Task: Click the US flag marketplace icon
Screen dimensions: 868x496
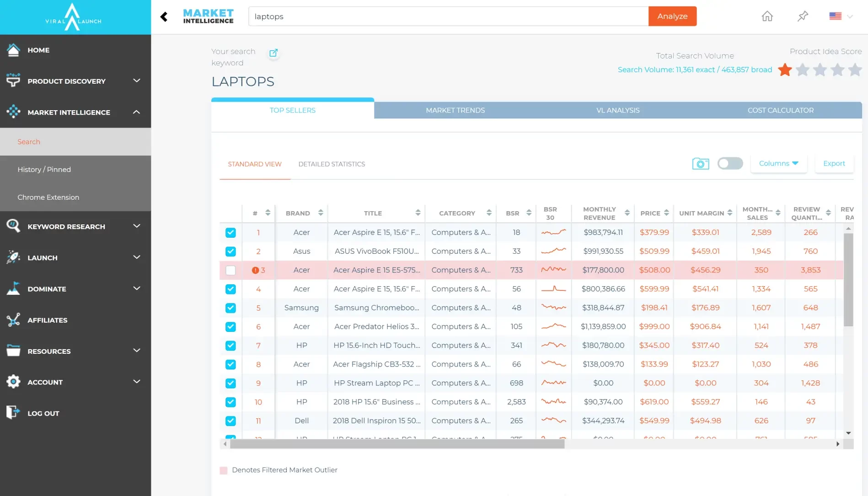Action: (835, 16)
